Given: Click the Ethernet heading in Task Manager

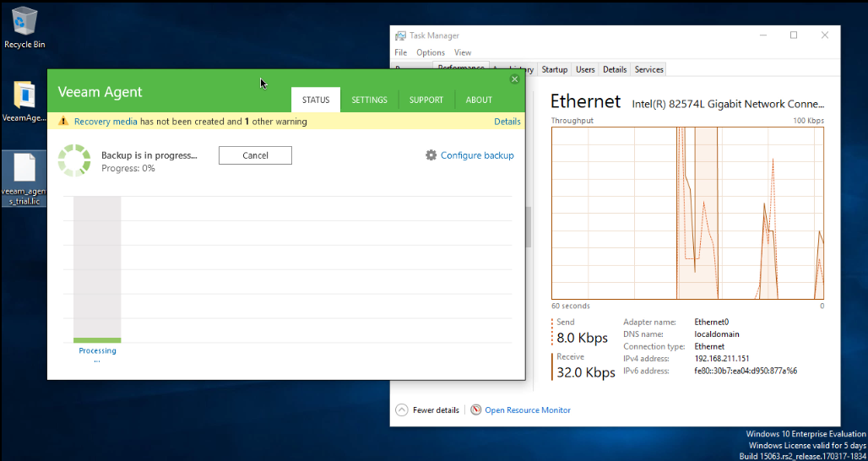Looking at the screenshot, I should pyautogui.click(x=586, y=102).
